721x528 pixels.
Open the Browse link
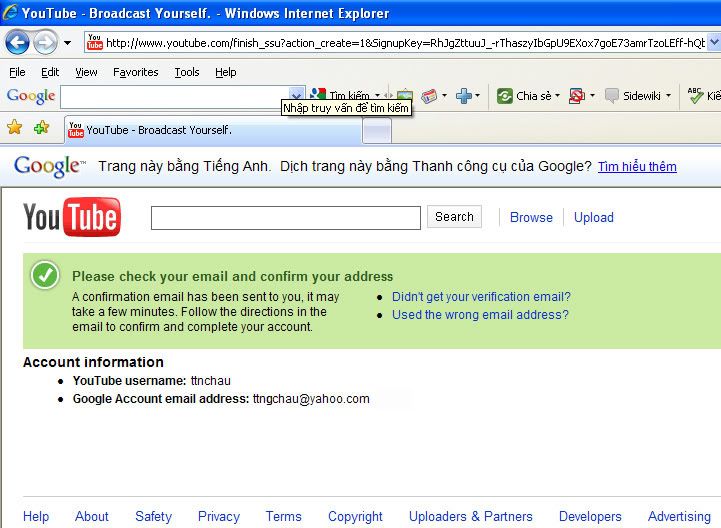[x=531, y=217]
